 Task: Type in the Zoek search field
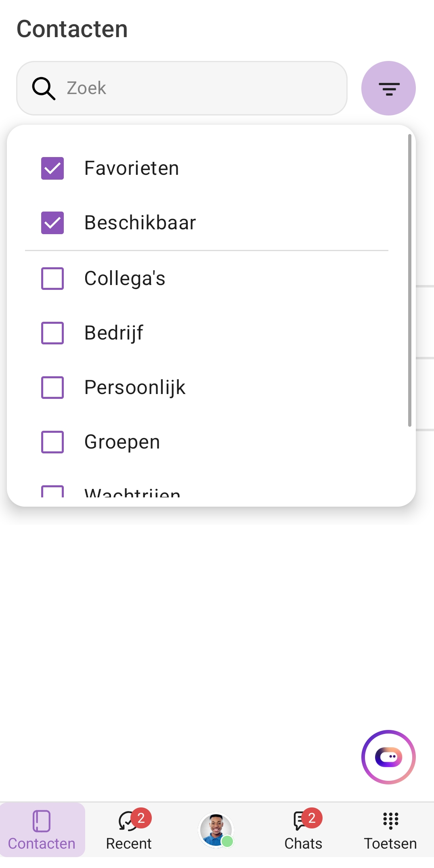202,88
